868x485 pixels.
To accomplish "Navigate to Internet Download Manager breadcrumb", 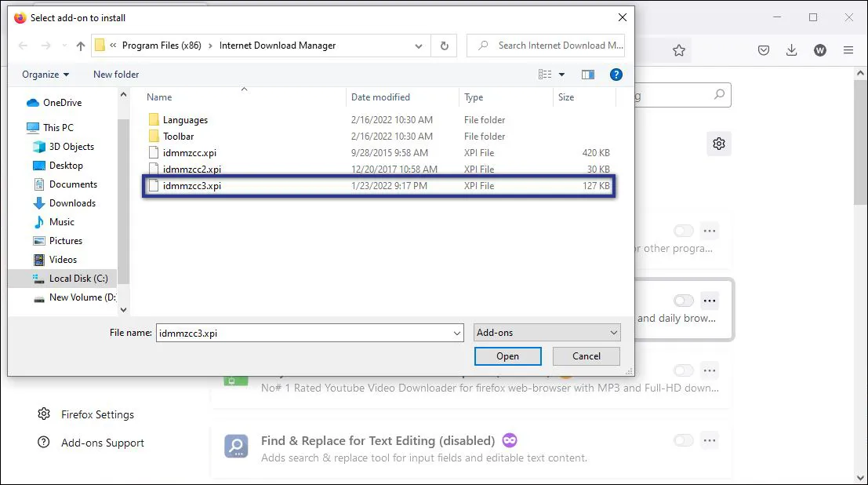I will pyautogui.click(x=277, y=46).
